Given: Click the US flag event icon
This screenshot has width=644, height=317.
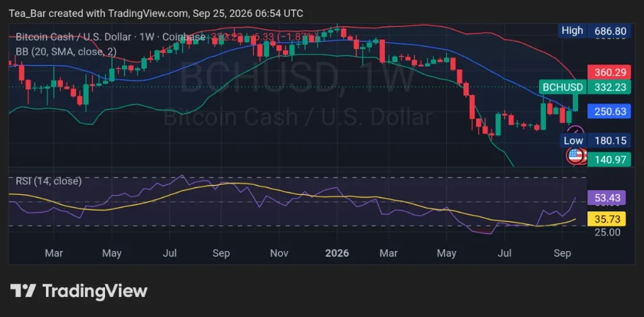Looking at the screenshot, I should [575, 155].
